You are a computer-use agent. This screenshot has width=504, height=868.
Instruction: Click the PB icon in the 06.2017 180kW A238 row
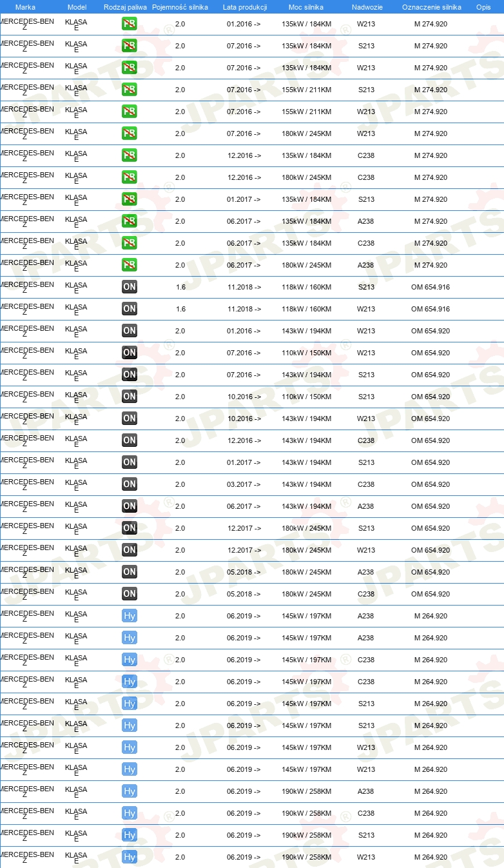(130, 265)
